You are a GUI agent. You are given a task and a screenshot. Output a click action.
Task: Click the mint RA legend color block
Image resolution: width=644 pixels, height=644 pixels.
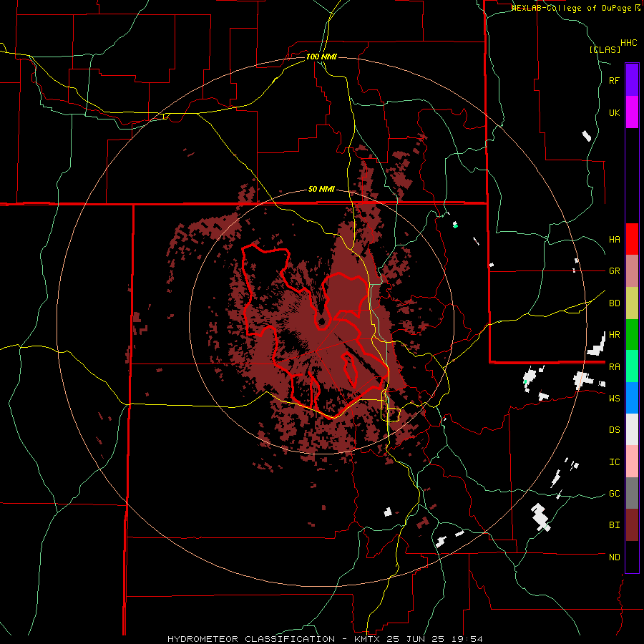632,366
